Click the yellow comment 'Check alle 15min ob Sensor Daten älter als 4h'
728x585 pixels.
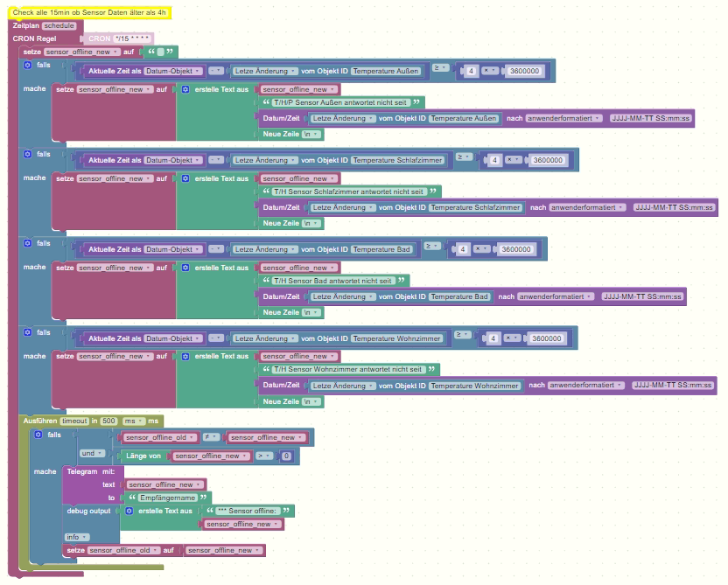pos(89,12)
